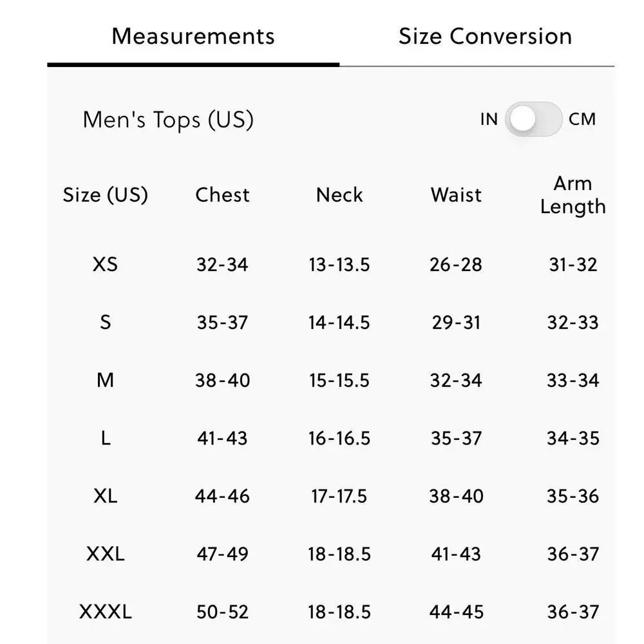Image resolution: width=644 pixels, height=644 pixels.
Task: Click the Men's Tops (US) heading
Action: point(168,120)
